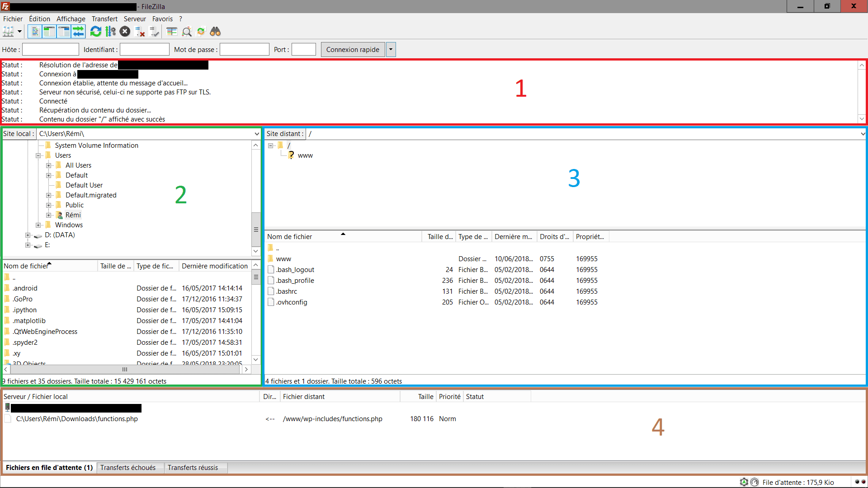868x488 pixels.
Task: Refresh the file and folder lists
Action: click(96, 32)
